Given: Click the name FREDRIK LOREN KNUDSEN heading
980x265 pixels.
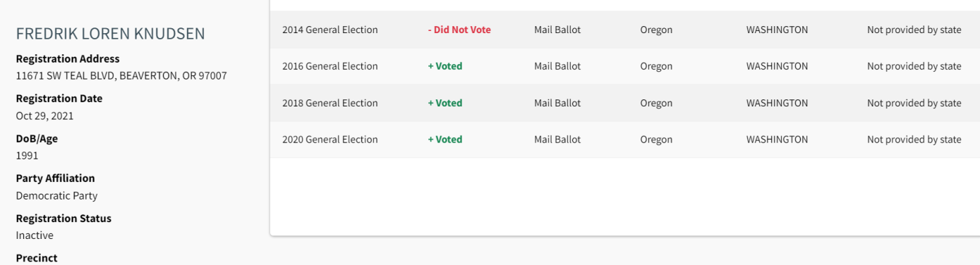Looking at the screenshot, I should tap(111, 33).
